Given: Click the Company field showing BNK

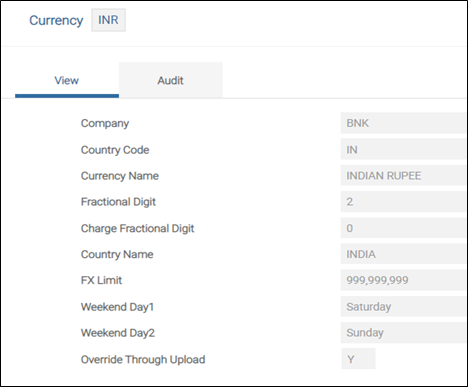Looking at the screenshot, I should tap(403, 123).
